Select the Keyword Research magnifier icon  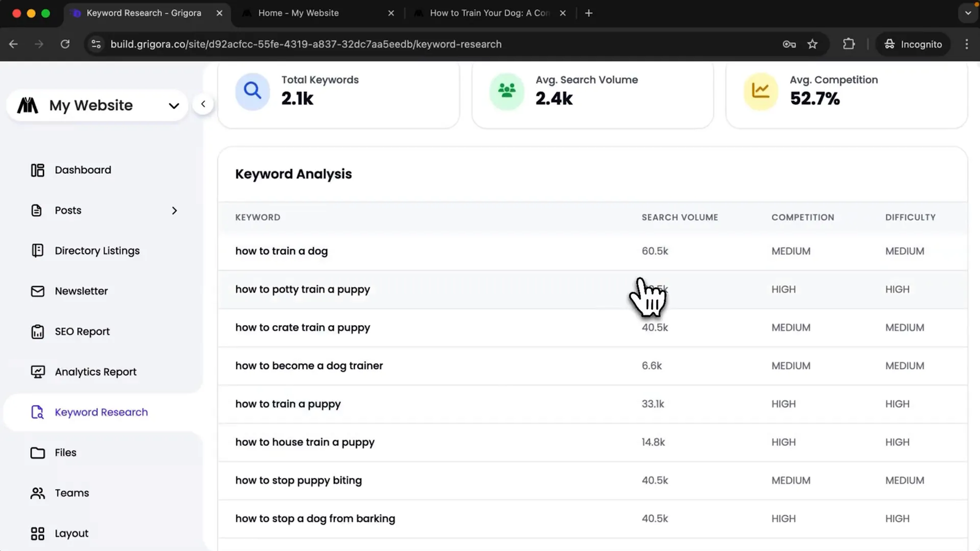click(x=37, y=412)
